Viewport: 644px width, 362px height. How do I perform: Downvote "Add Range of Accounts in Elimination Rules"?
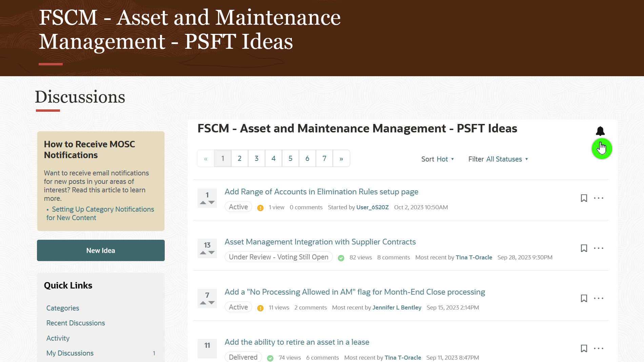coord(211,202)
